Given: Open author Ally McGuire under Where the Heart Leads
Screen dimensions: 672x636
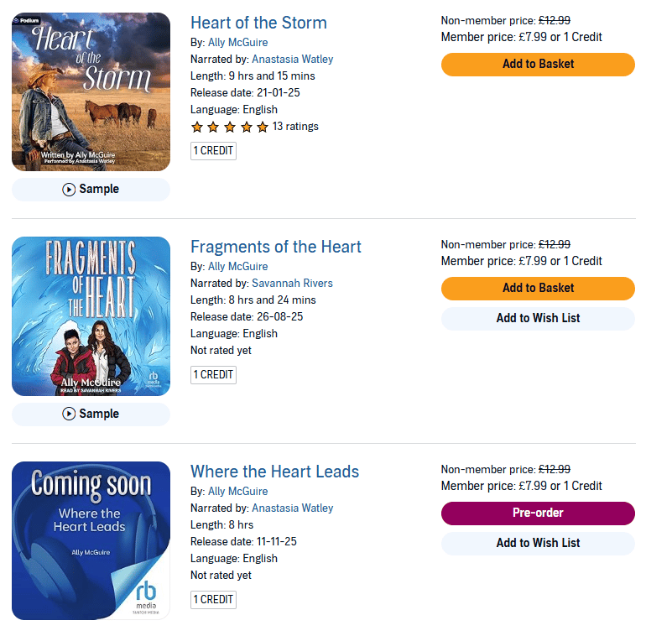Looking at the screenshot, I should click(x=237, y=492).
